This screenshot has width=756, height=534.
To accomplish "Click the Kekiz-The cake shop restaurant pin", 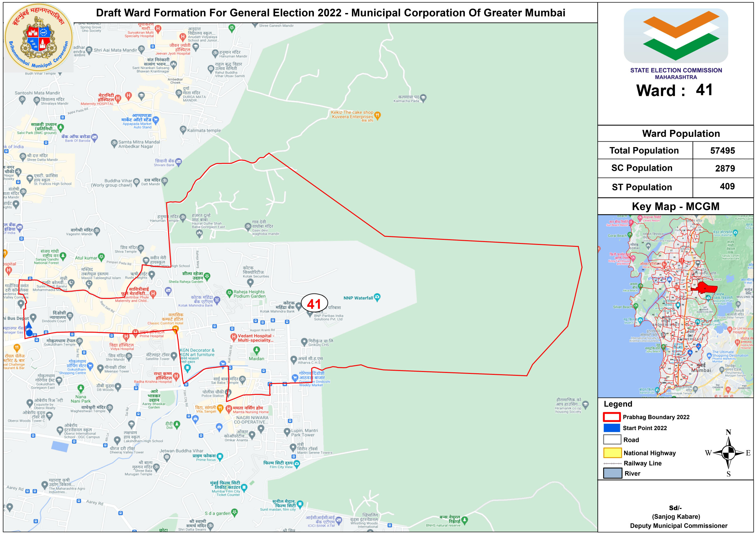I will point(378,115).
